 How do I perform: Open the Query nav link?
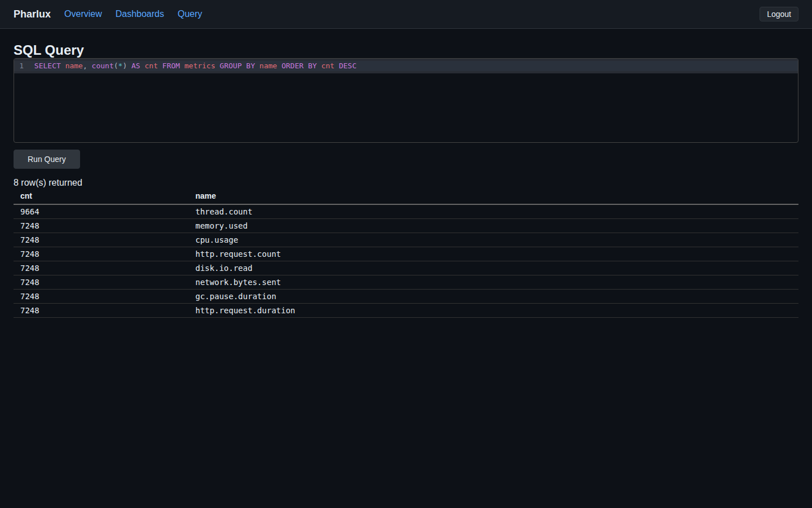(189, 14)
